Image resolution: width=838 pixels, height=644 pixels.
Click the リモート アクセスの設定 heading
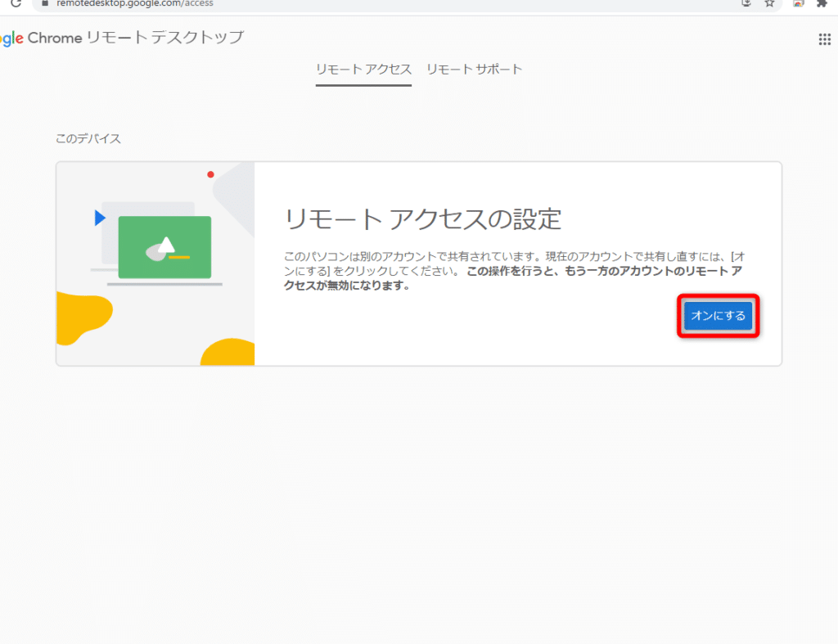(x=422, y=219)
